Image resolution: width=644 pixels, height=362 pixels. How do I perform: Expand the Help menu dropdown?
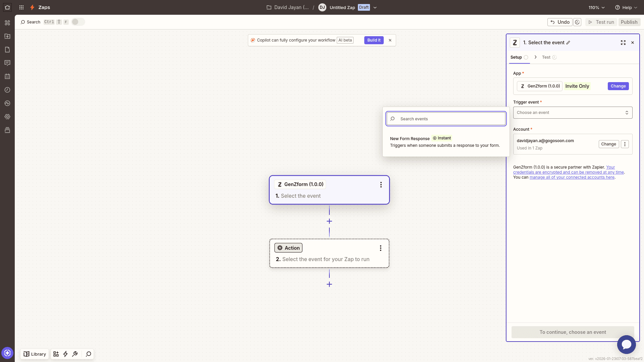pos(626,7)
